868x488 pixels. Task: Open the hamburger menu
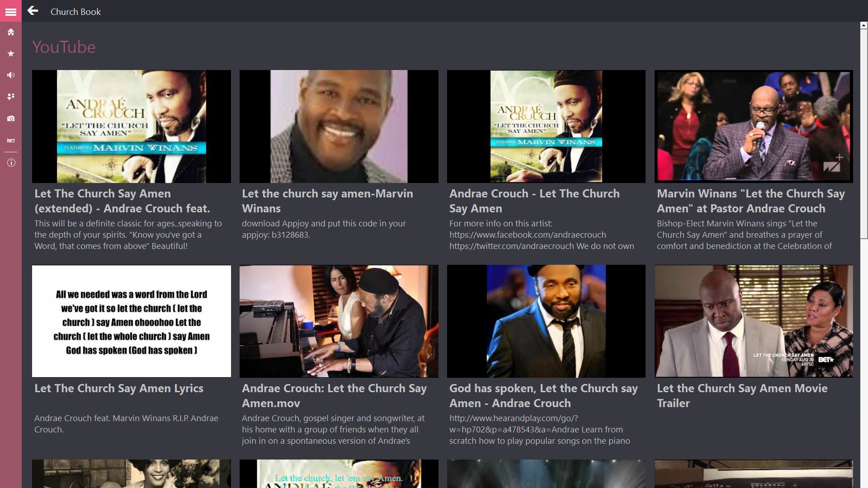[x=11, y=11]
